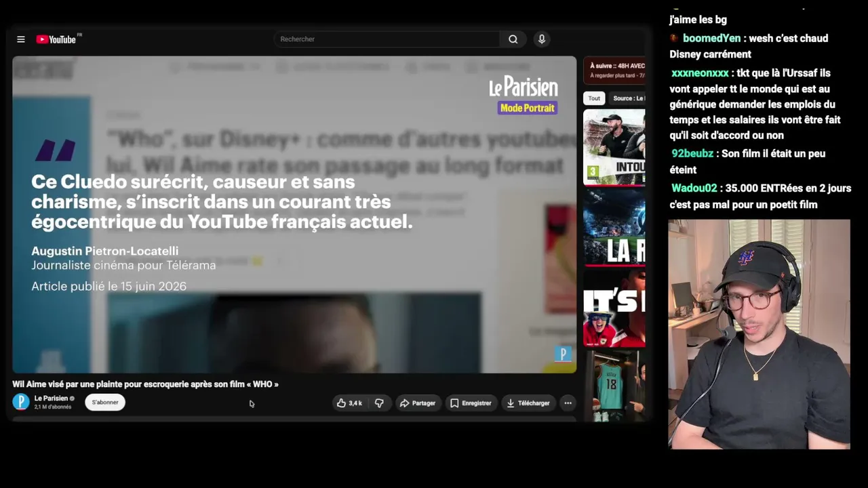
Task: Open the stadium LA R suggested thumbnail
Action: point(614,227)
